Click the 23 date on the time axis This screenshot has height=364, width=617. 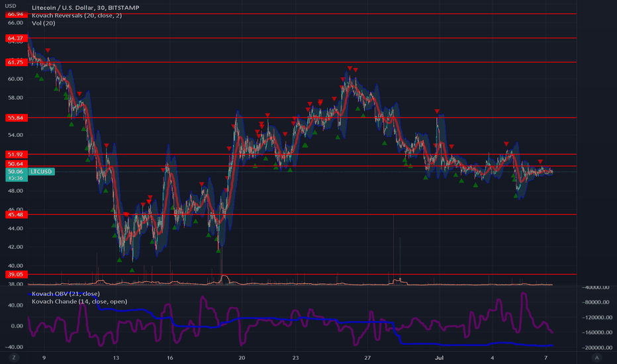tap(295, 357)
